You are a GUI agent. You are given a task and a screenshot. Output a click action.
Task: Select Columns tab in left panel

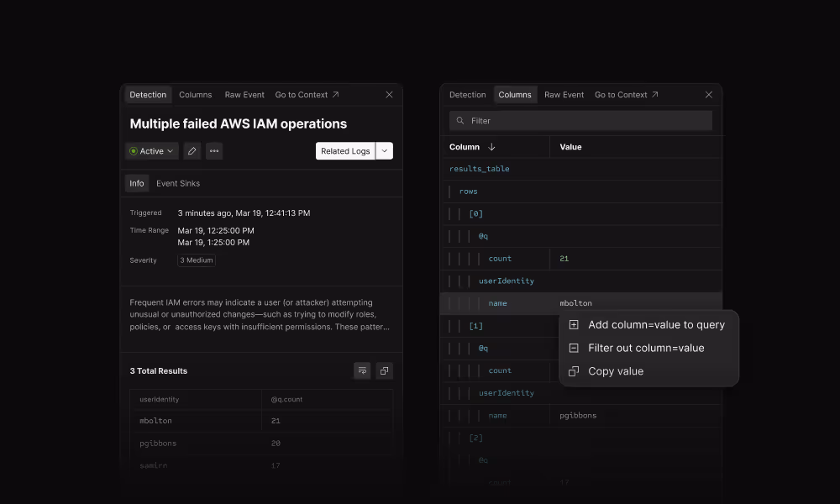(x=196, y=95)
